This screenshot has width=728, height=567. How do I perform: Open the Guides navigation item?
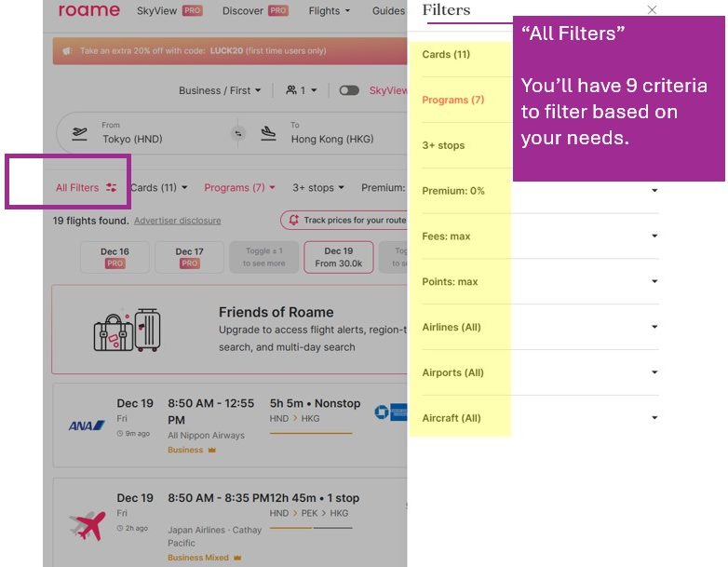click(388, 10)
